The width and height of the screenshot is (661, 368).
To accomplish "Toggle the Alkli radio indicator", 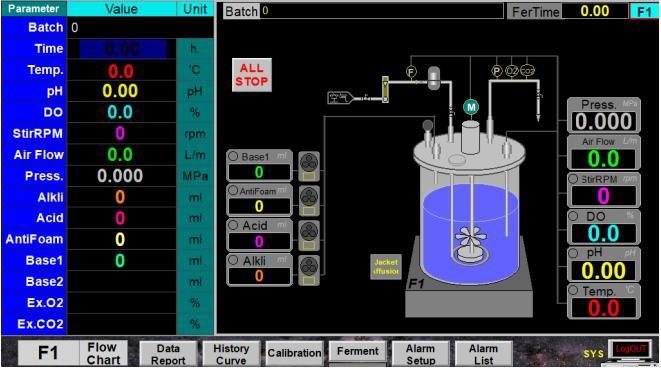I will [233, 261].
